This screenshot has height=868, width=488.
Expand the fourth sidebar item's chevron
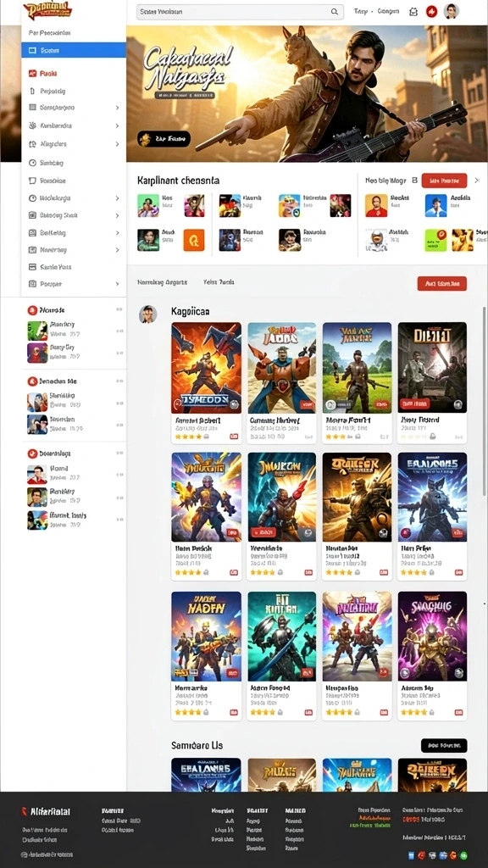pos(117,108)
